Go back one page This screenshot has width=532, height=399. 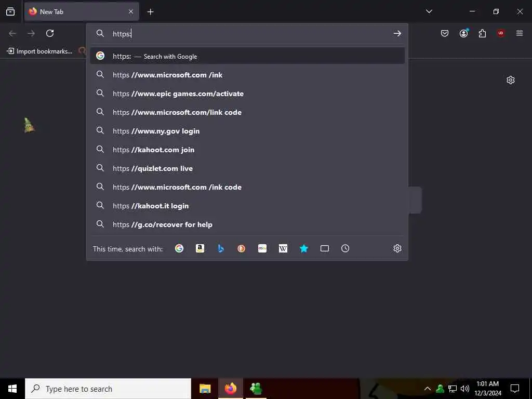[x=12, y=33]
